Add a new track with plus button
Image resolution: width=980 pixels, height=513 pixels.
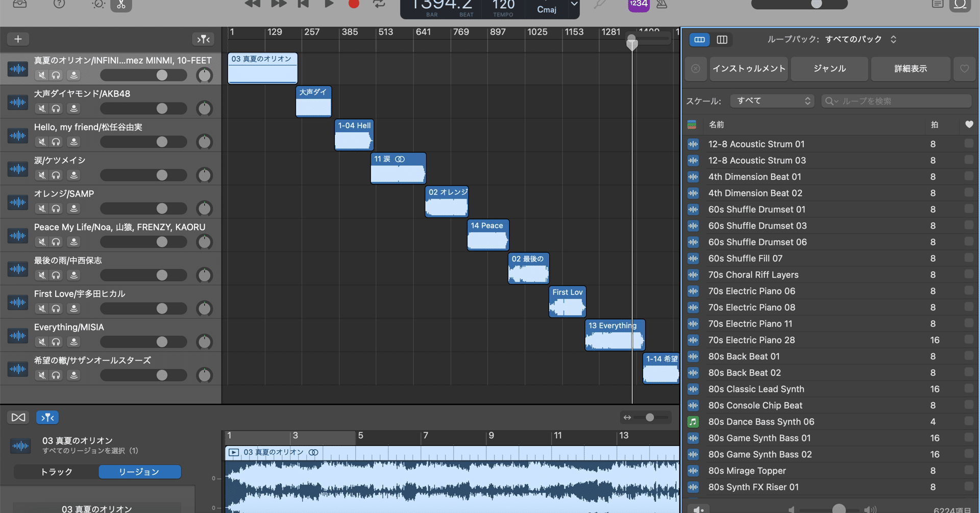click(x=18, y=39)
